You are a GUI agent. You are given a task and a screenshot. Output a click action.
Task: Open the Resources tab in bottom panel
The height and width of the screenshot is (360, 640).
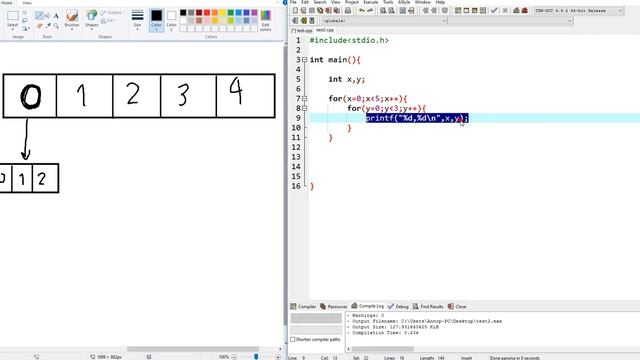click(334, 307)
